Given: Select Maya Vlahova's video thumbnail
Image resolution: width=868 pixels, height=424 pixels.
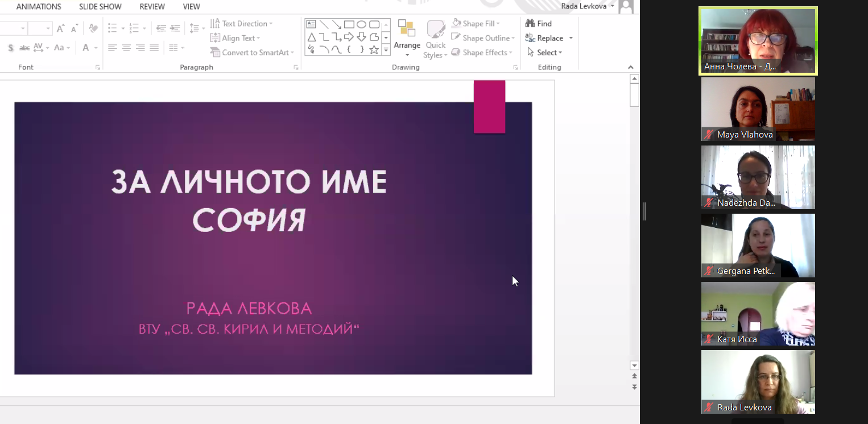Looking at the screenshot, I should [x=758, y=109].
